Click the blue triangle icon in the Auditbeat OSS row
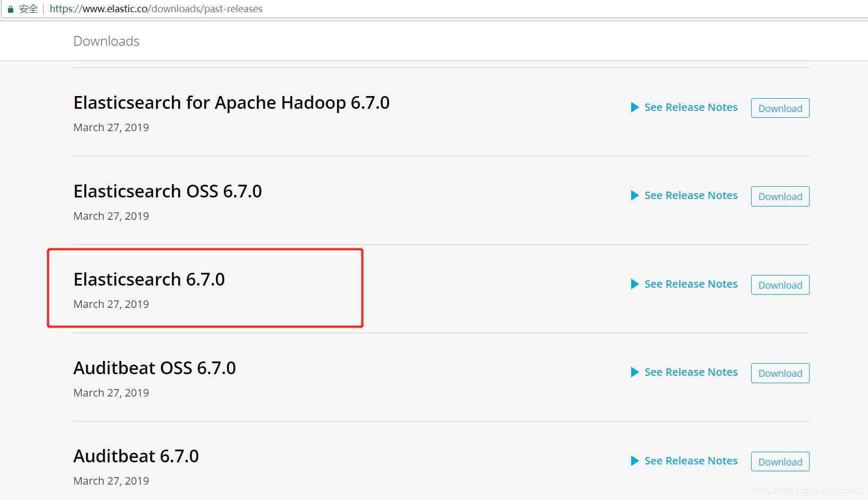This screenshot has height=500, width=868. (x=634, y=372)
